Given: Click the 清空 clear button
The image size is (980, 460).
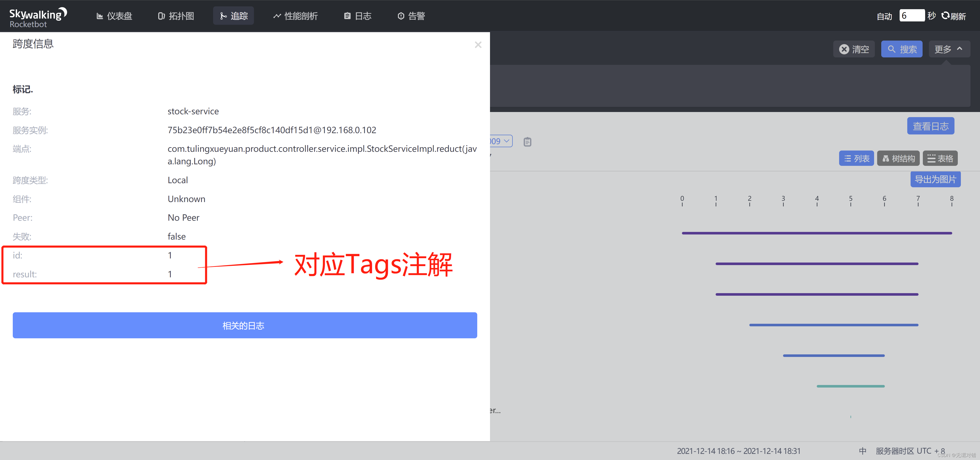Looking at the screenshot, I should click(x=854, y=49).
